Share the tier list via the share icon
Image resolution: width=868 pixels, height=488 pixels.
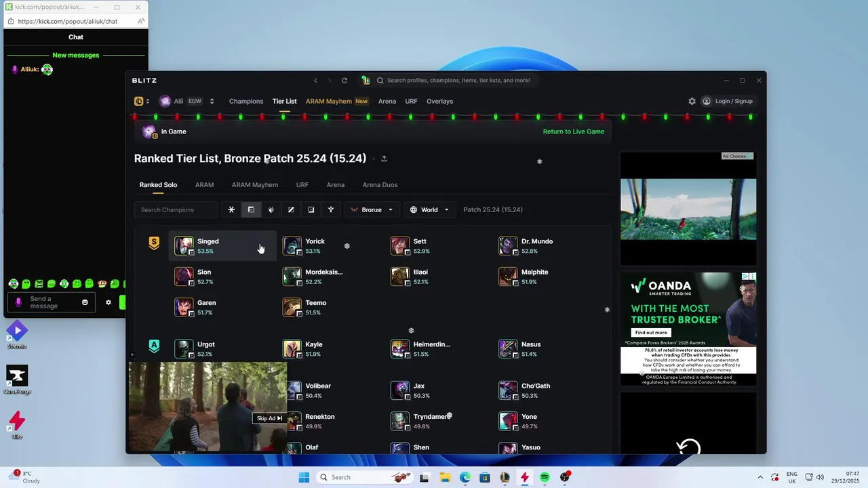(384, 159)
